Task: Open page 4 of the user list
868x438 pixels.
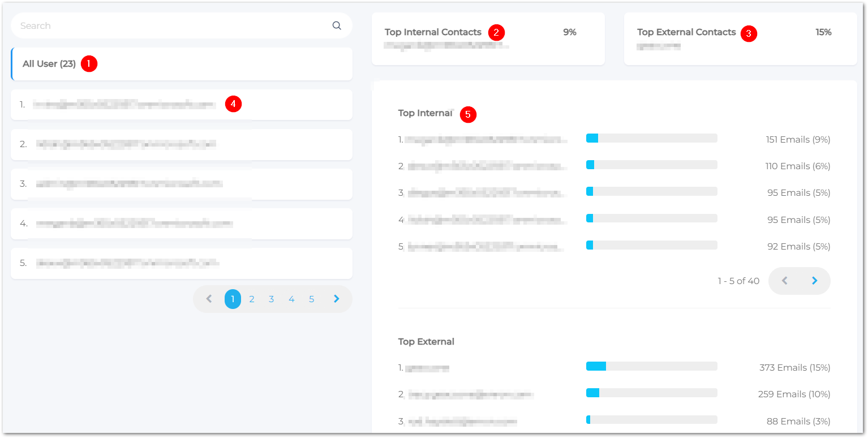Action: click(x=291, y=299)
